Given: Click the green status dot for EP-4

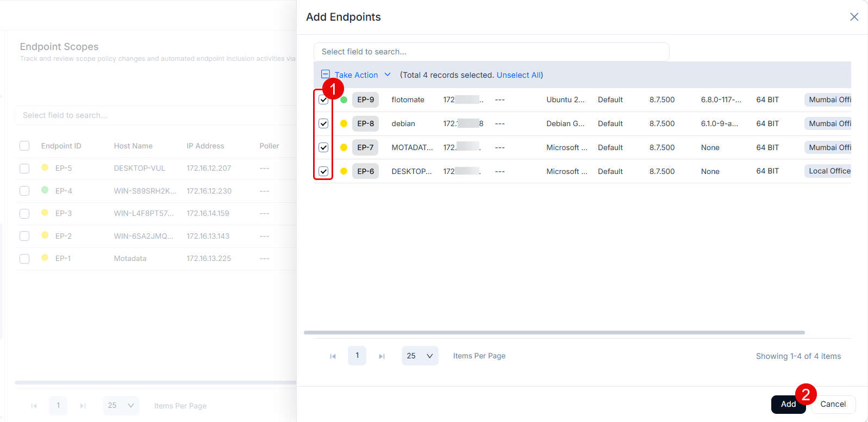Looking at the screenshot, I should (x=45, y=190).
